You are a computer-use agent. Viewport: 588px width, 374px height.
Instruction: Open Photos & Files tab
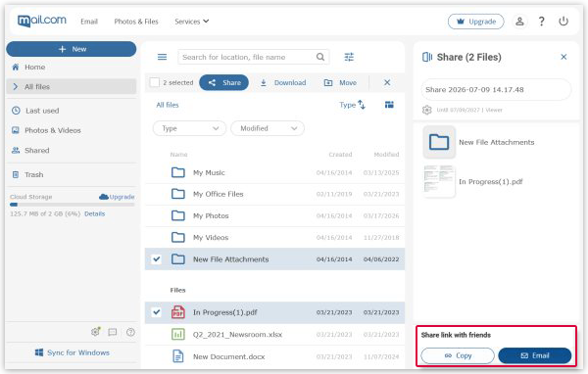coord(136,22)
